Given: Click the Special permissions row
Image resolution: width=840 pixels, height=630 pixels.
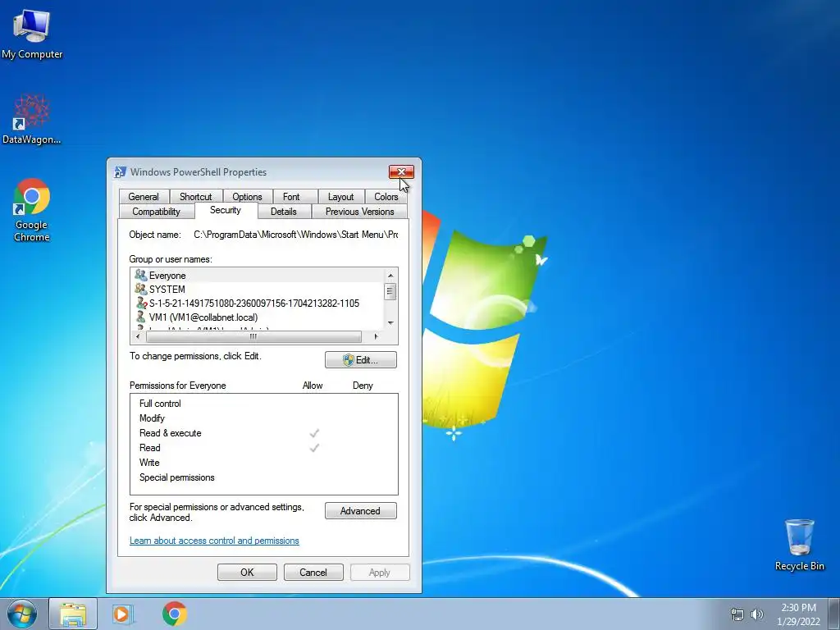Looking at the screenshot, I should click(x=263, y=477).
